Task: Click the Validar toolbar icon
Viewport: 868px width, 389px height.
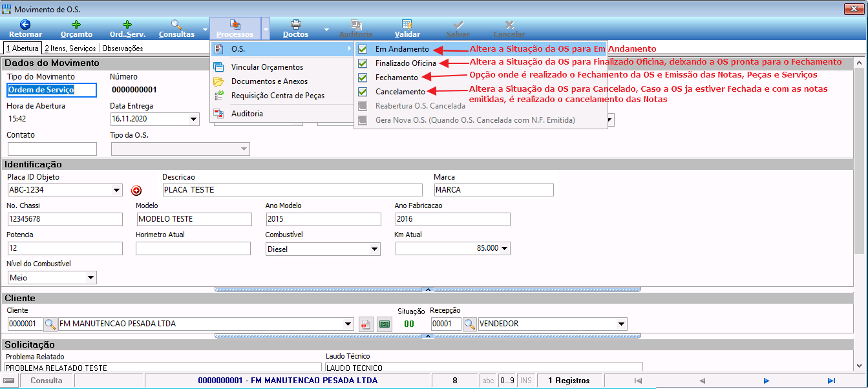Action: 407,28
